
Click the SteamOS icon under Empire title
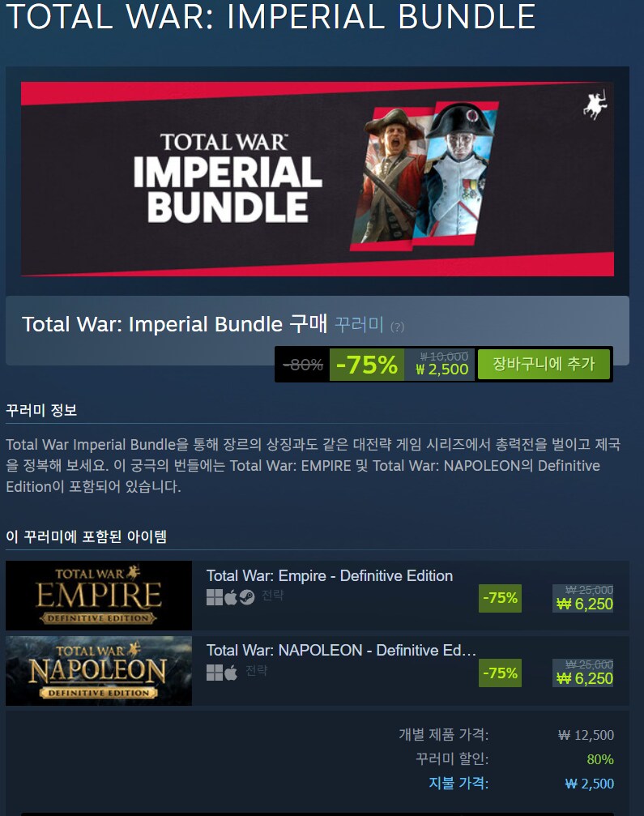tap(246, 597)
